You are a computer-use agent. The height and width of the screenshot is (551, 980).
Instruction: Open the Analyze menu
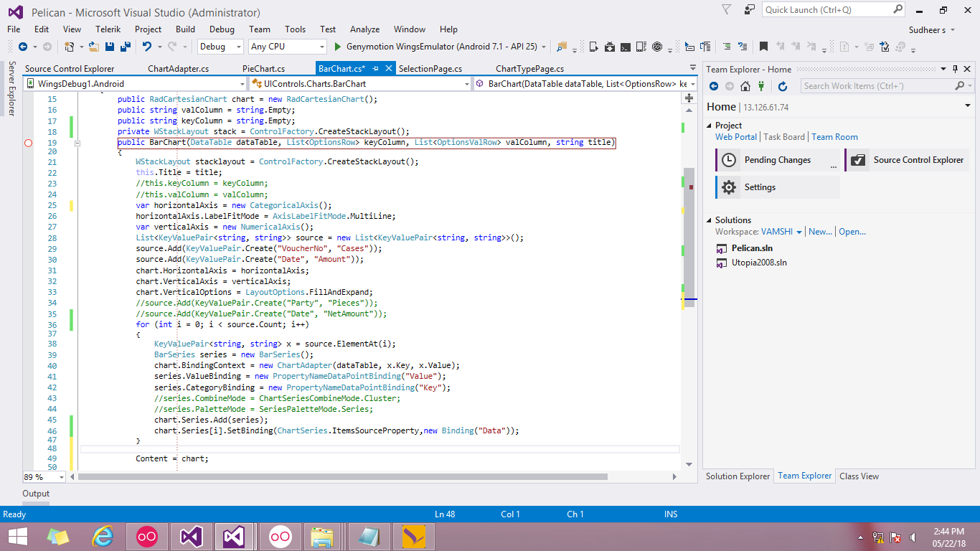364,29
